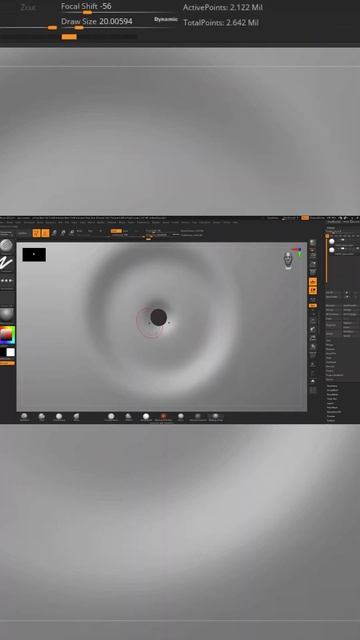Activate the Scale transform tool icon

tap(63, 233)
